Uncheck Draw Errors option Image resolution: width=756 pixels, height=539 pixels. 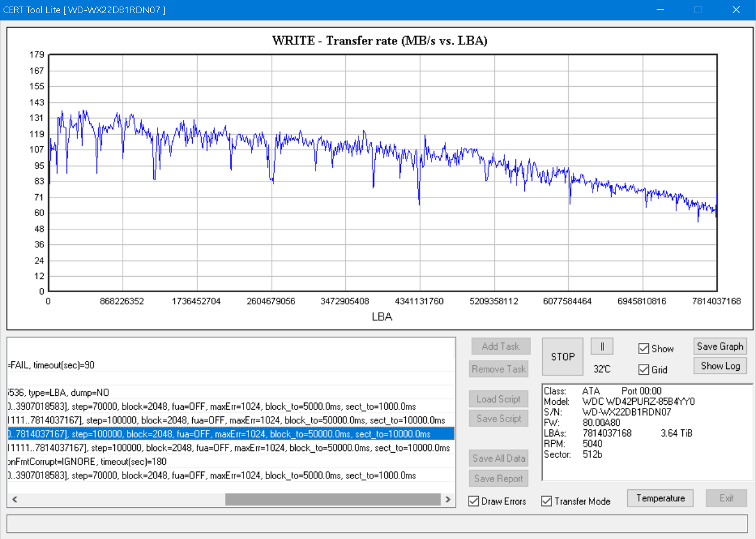pyautogui.click(x=473, y=501)
